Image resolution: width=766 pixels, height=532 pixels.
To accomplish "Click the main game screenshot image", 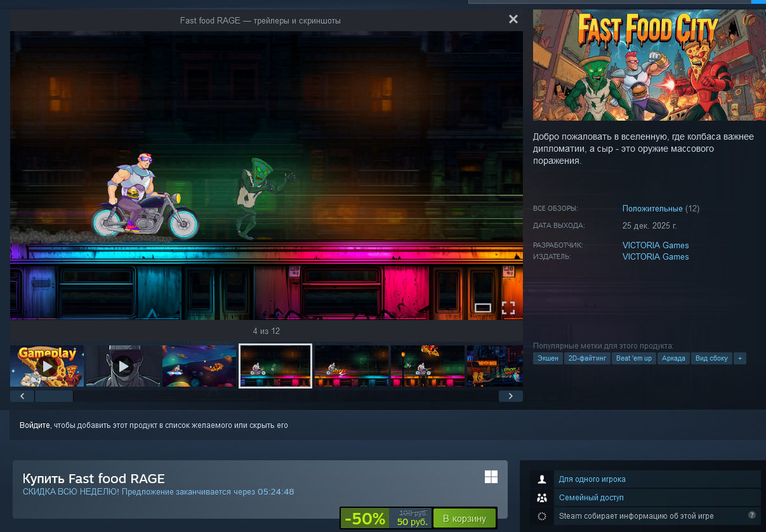I will click(267, 175).
